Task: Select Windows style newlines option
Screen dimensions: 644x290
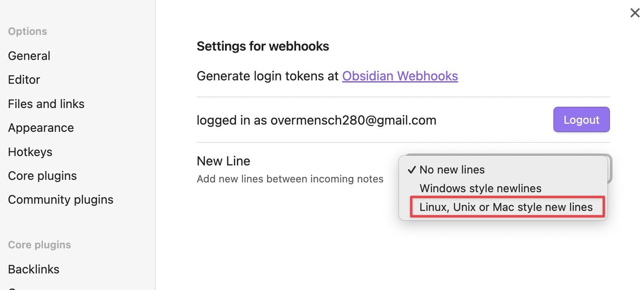Action: [480, 188]
